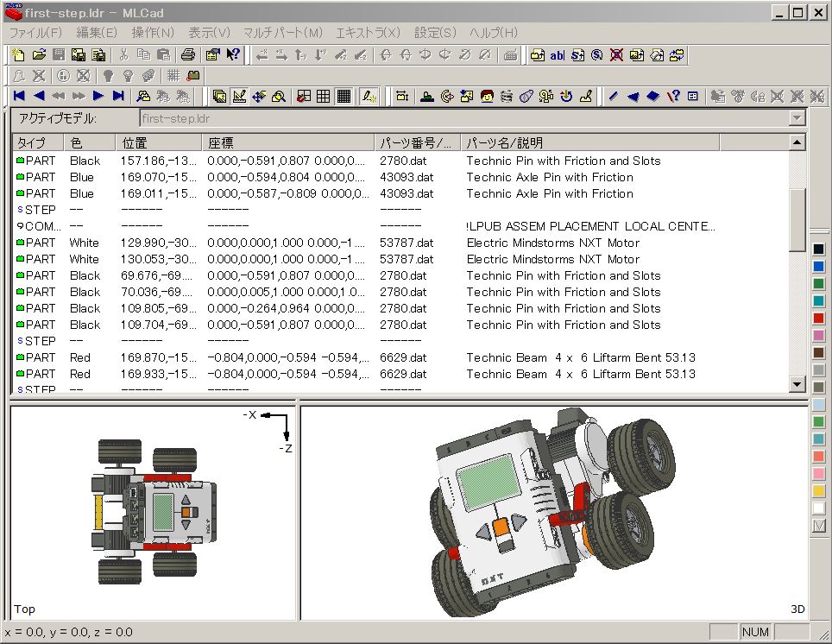Viewport: 832px width, 644px height.
Task: Open the 操作(N) menu
Action: (x=153, y=33)
